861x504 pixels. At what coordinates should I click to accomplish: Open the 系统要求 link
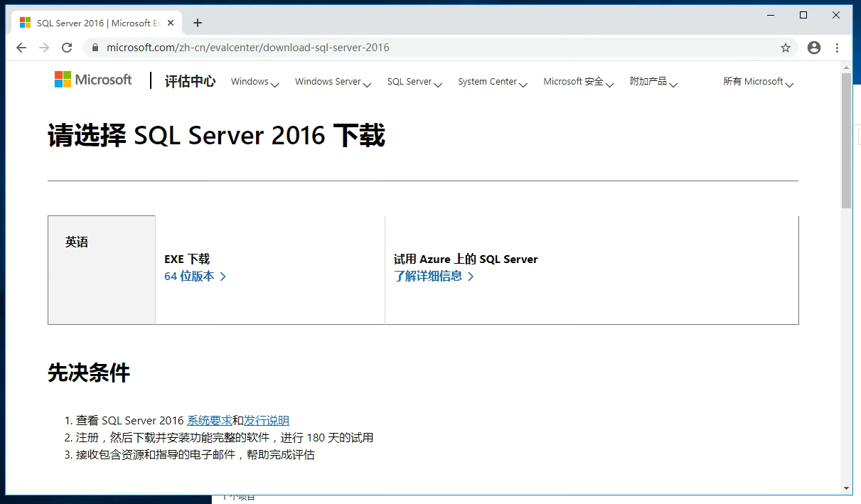tap(209, 420)
